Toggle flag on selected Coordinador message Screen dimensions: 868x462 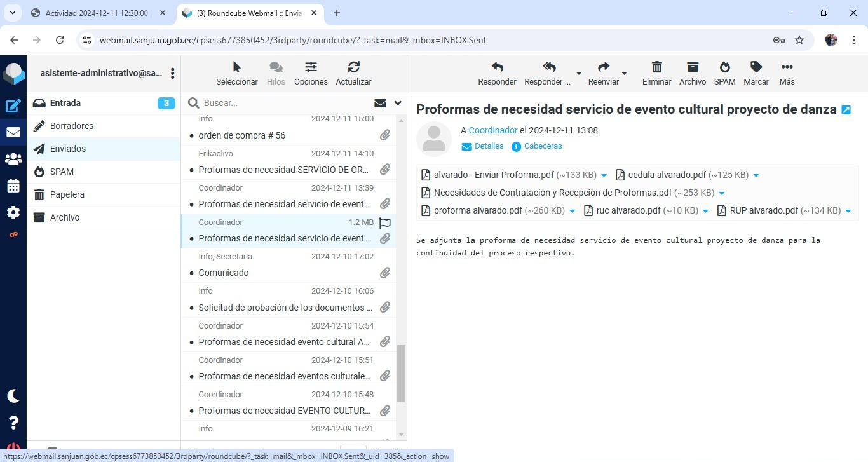[x=384, y=222]
